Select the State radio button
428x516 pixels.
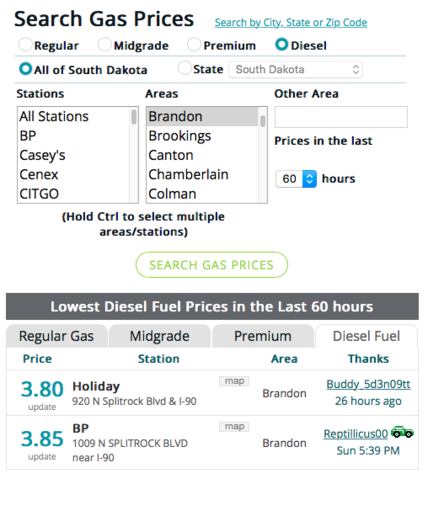tap(185, 68)
